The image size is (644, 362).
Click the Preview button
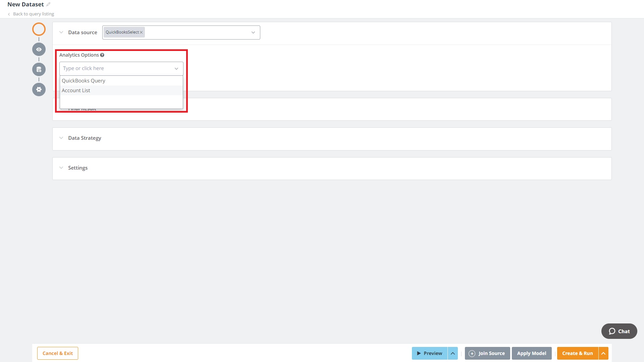pos(429,353)
